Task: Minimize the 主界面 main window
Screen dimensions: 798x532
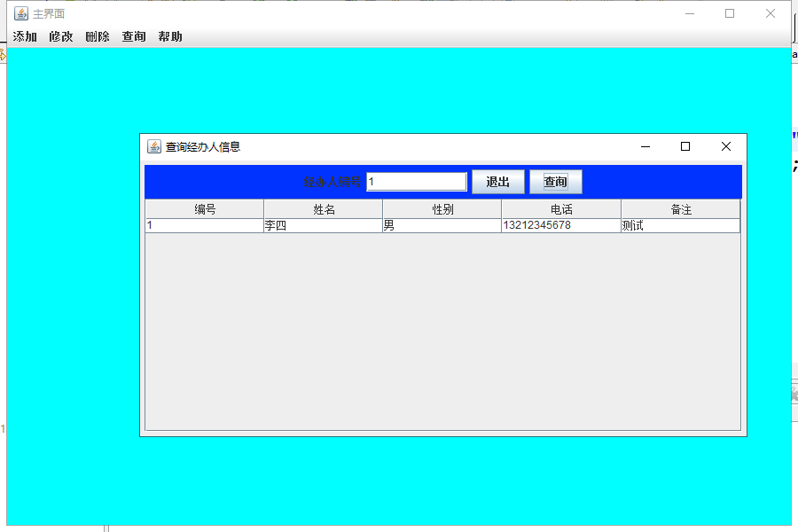Action: (690, 14)
